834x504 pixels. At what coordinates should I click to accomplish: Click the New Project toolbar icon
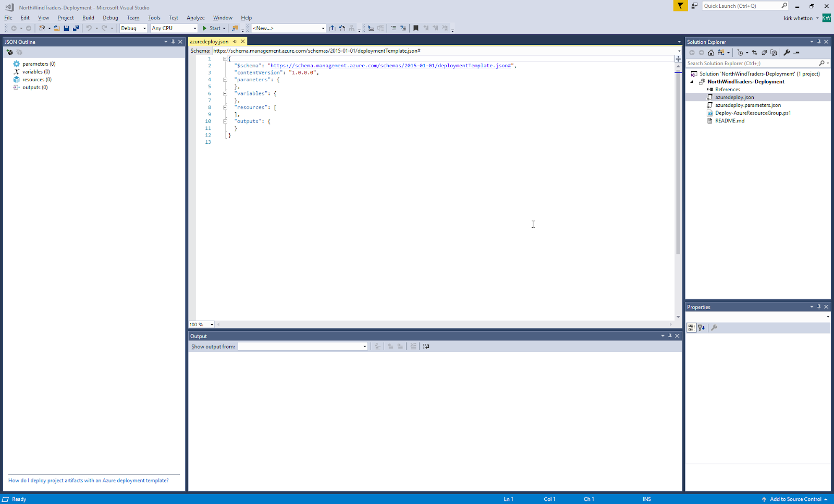42,28
